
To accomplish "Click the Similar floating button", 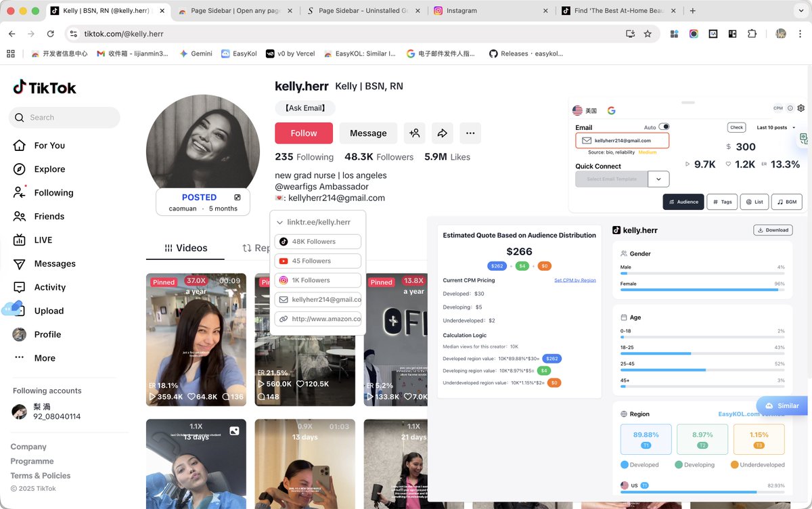I will coord(782,406).
